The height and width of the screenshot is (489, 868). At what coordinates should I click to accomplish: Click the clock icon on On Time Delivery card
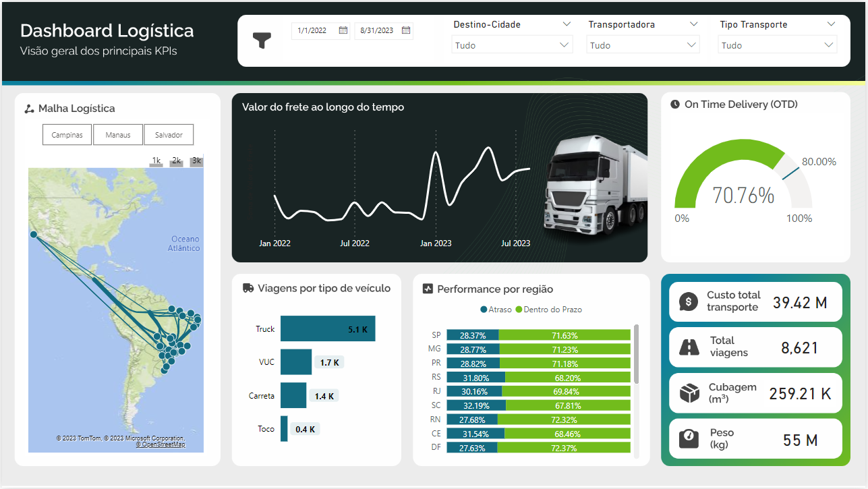pos(675,105)
